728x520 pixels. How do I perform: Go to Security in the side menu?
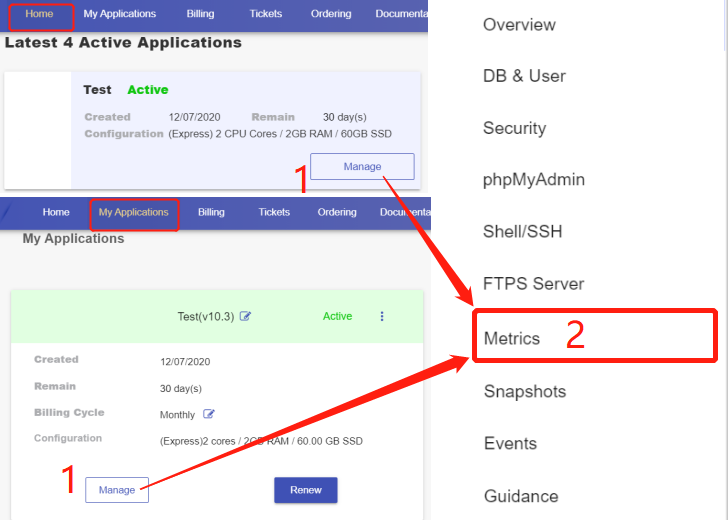[x=514, y=128]
